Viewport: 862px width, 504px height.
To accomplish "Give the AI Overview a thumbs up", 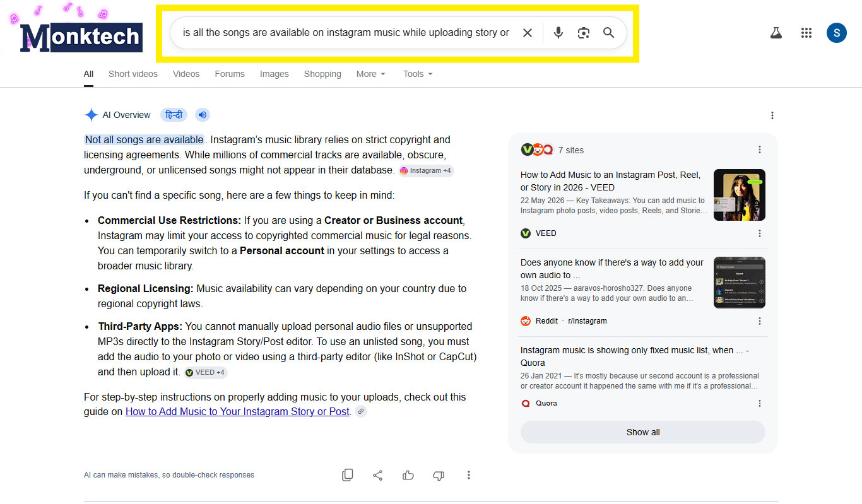I will (408, 475).
